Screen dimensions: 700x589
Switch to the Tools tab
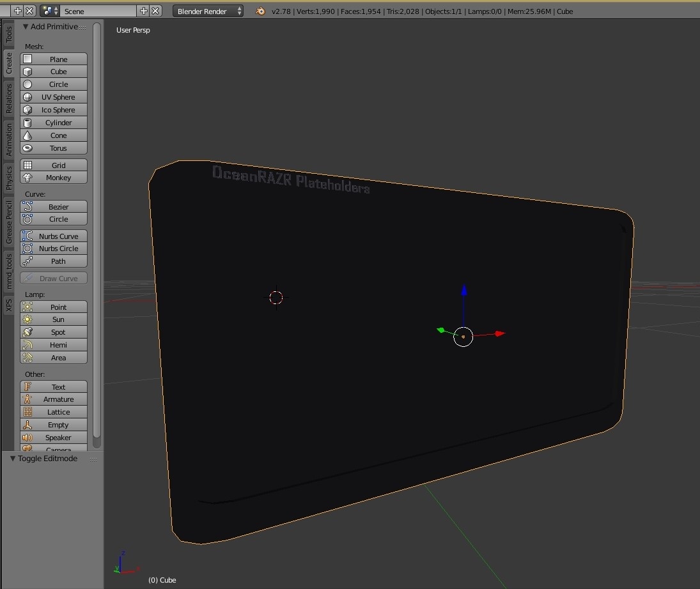click(x=9, y=34)
